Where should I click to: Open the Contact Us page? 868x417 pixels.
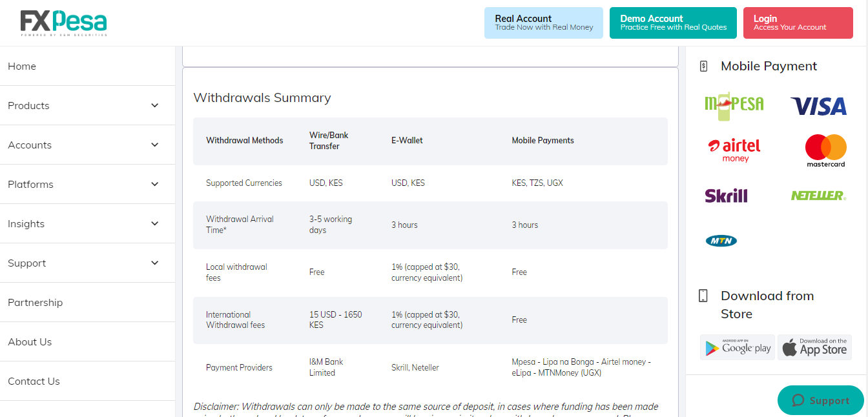87,381
